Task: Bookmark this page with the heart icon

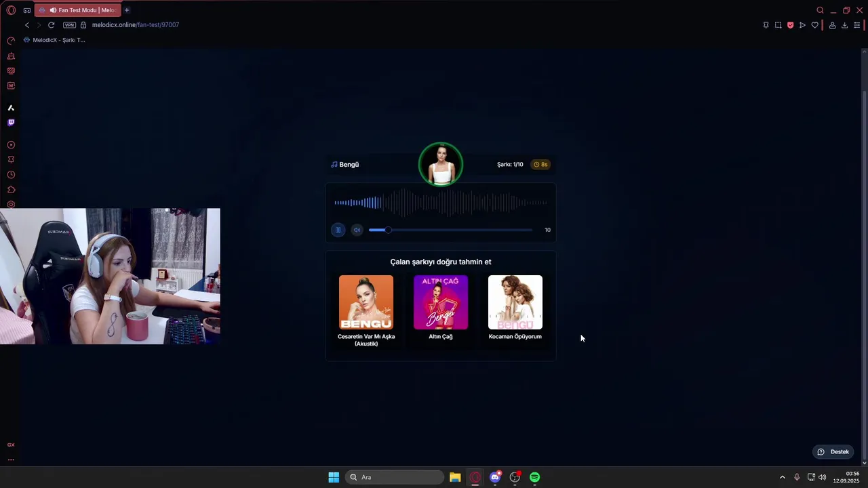Action: (x=814, y=25)
